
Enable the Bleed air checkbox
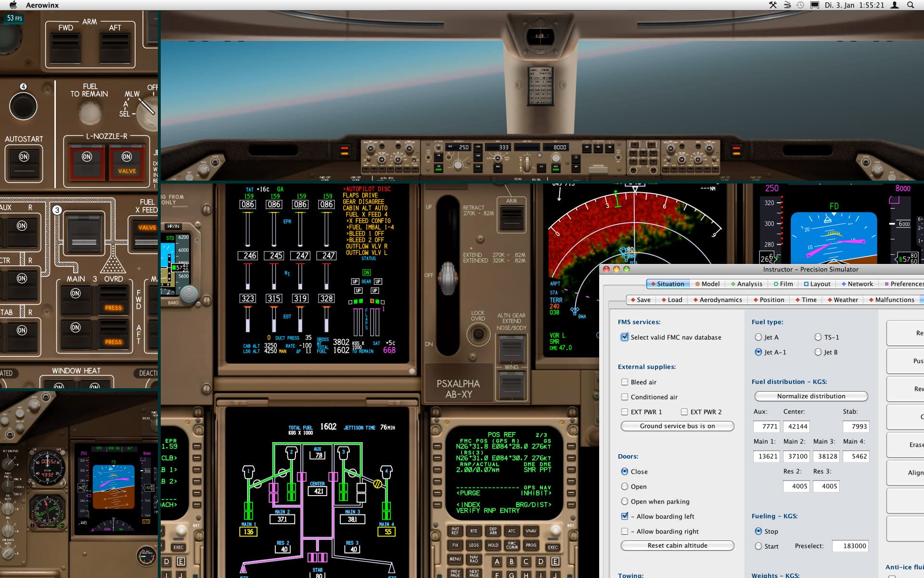625,382
